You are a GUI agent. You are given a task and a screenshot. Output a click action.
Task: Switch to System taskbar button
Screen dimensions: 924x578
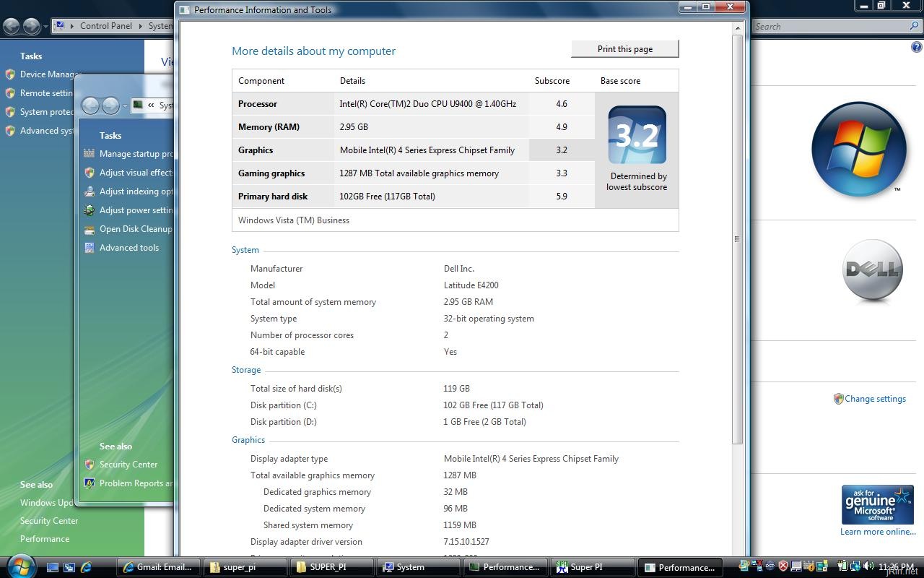[418, 567]
